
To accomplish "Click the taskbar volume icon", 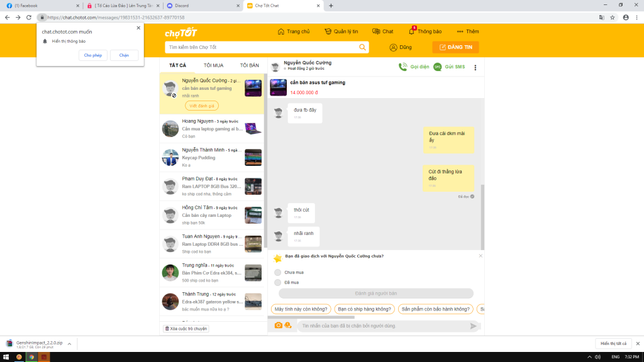I will click(x=597, y=357).
